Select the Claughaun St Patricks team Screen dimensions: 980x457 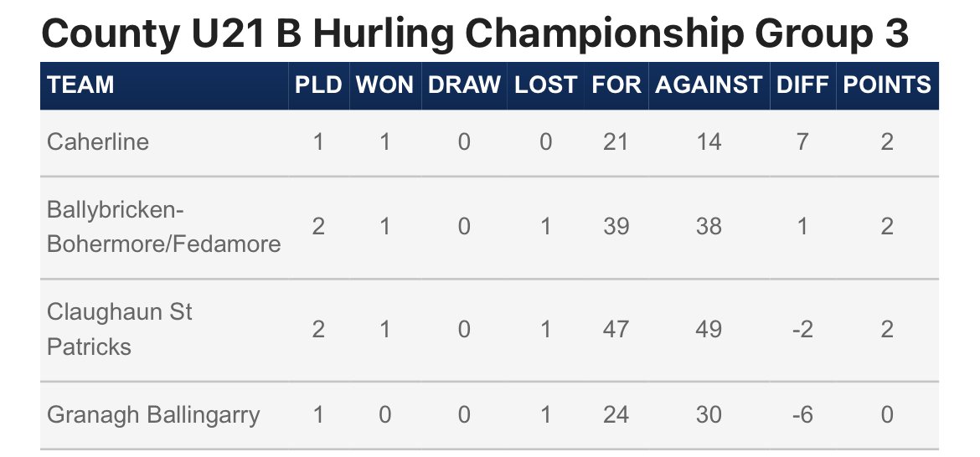pos(120,329)
